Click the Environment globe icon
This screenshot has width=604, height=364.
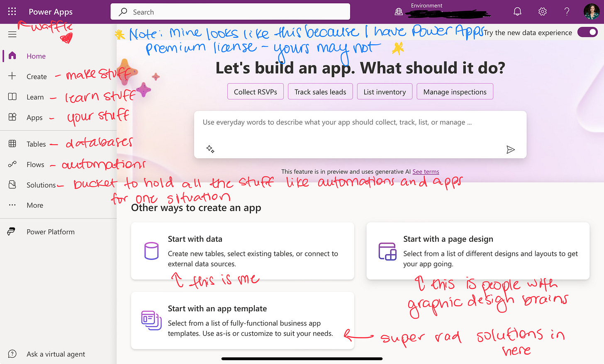[x=399, y=12]
